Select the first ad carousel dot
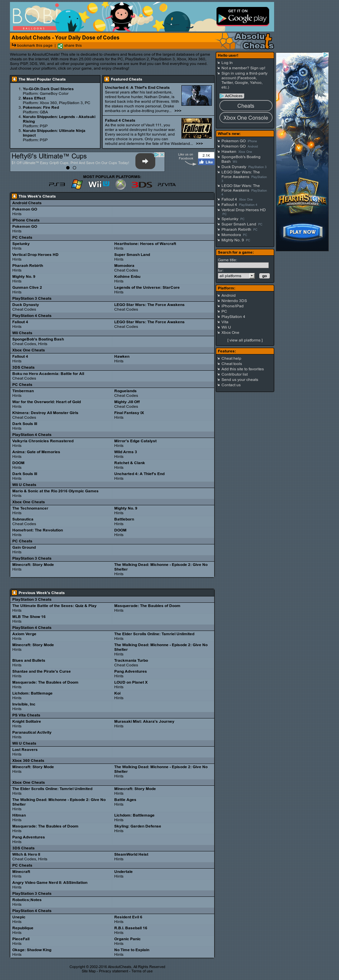This screenshot has height=980, width=339. [x=68, y=168]
